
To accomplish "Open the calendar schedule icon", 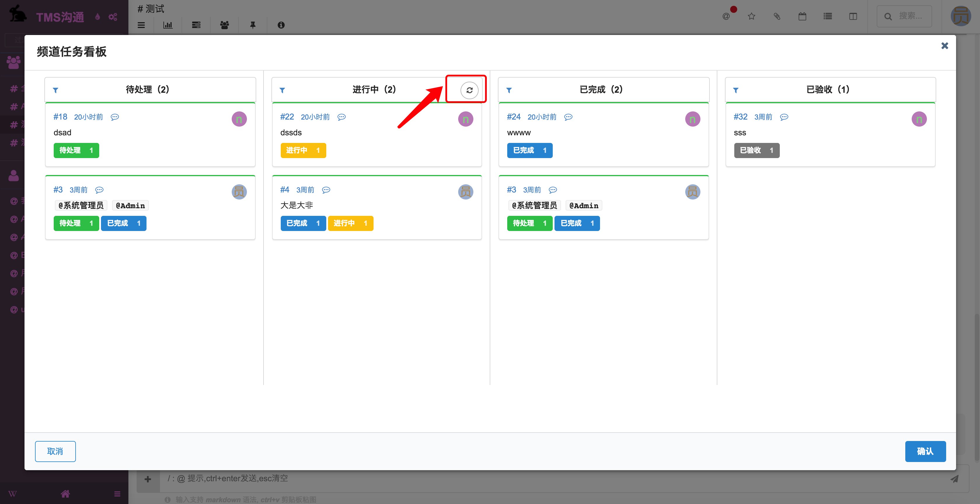I will point(802,16).
